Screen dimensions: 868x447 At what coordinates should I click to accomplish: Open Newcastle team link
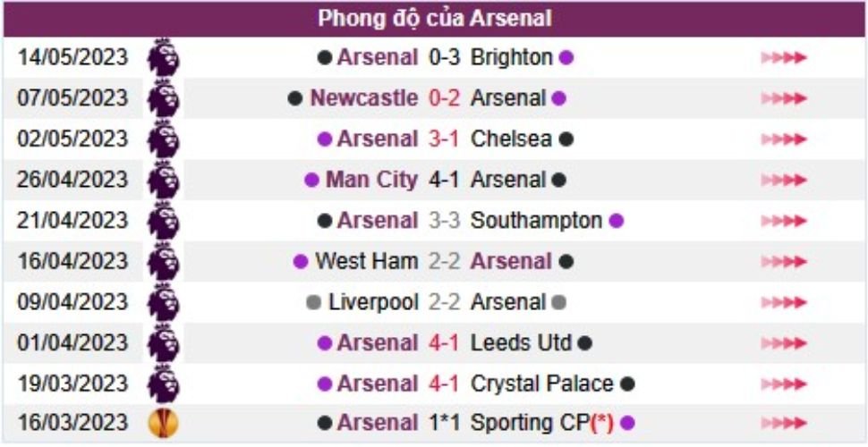pyautogui.click(x=363, y=98)
